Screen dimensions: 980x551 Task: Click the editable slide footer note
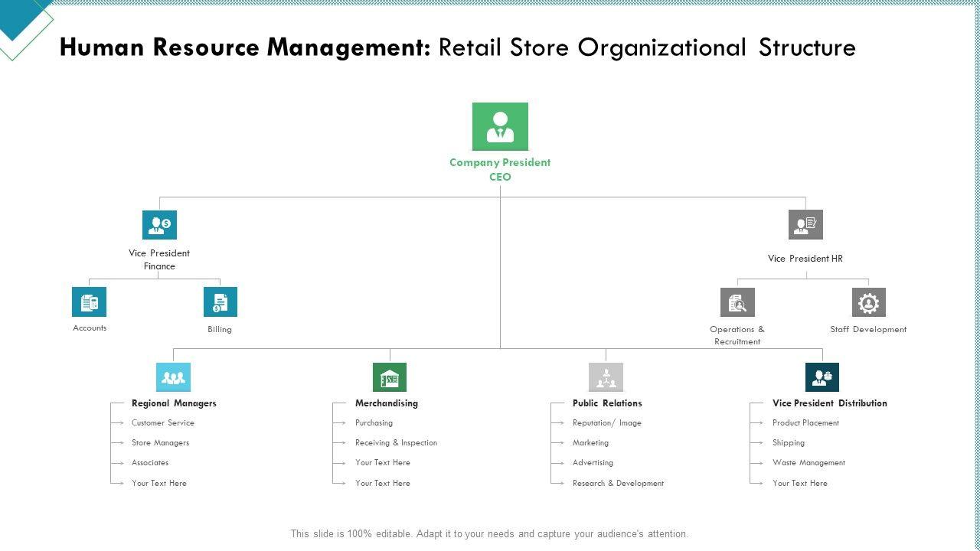[489, 534]
